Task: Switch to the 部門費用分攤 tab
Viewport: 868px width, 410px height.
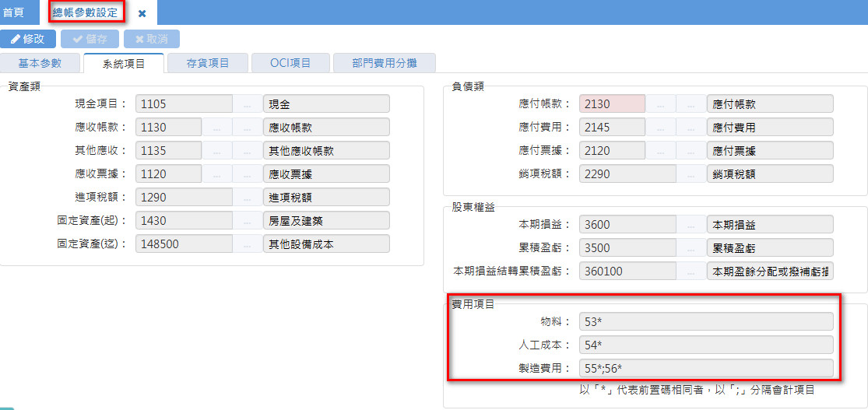Action: point(384,63)
